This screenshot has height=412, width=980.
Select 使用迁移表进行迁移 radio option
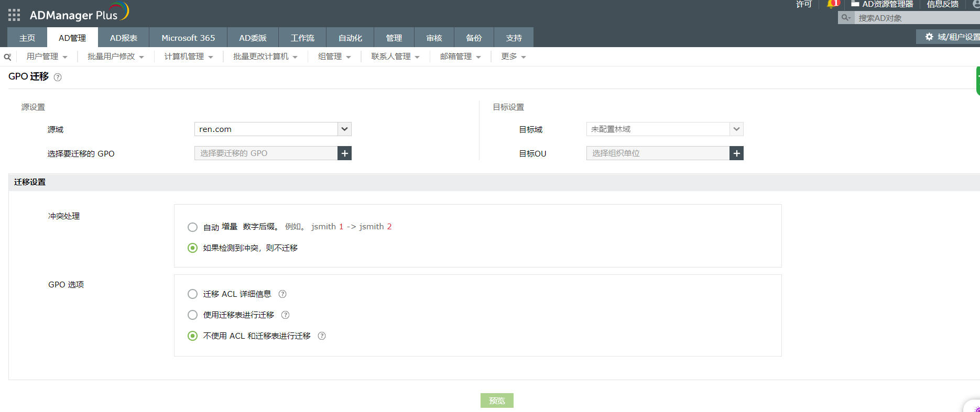click(x=192, y=315)
